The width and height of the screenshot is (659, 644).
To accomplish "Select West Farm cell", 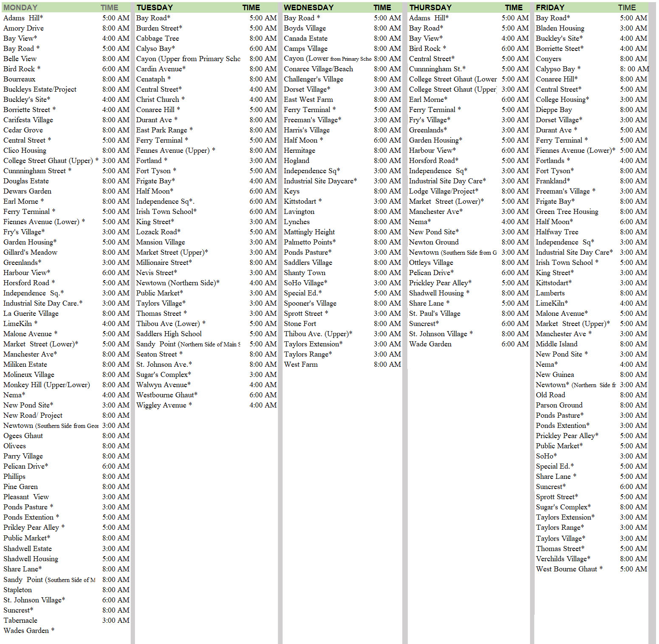I will pyautogui.click(x=300, y=364).
